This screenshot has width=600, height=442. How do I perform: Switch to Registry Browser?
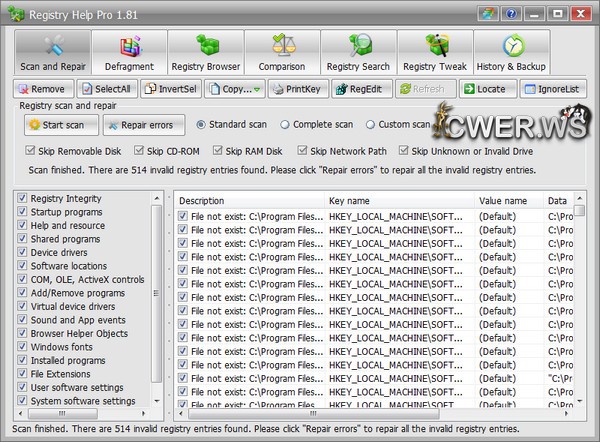205,53
